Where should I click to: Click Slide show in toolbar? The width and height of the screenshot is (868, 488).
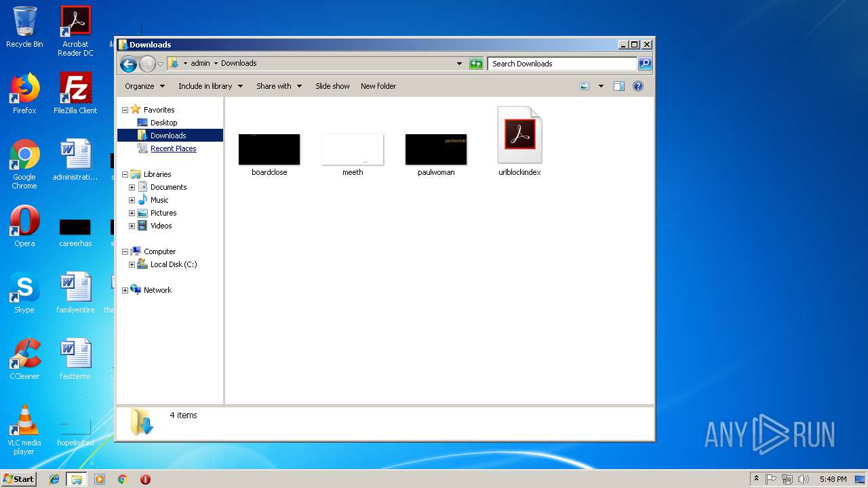(x=332, y=86)
